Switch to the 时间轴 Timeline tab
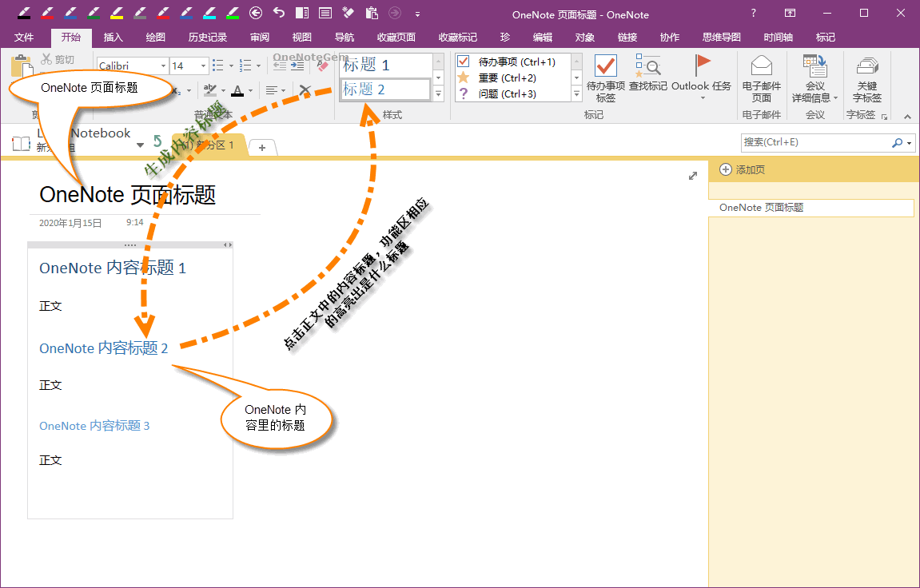 point(778,37)
